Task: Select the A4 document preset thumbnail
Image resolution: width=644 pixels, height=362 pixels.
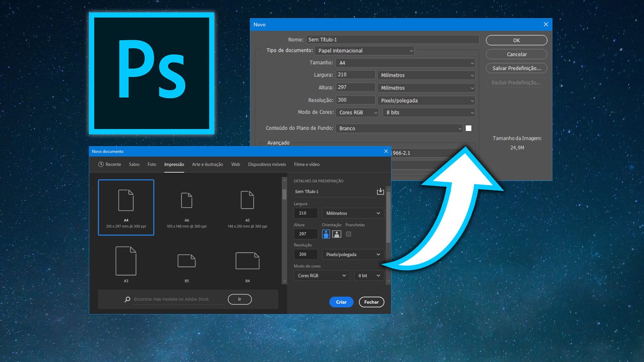Action: (x=126, y=207)
